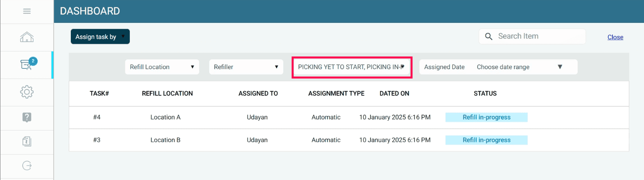Open the Assigned Date range picker
The image size is (644, 180).
point(498,67)
